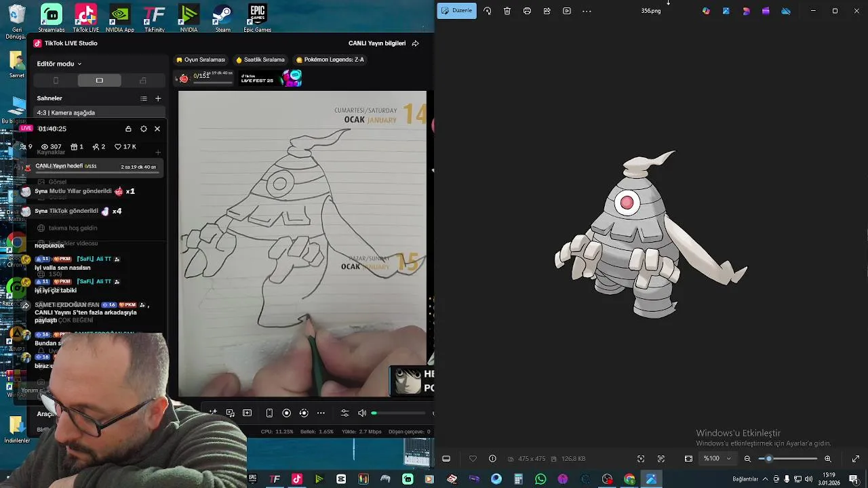Click the Düzenle edit button in Photos
Viewport: 868px width, 488px height.
pos(456,11)
